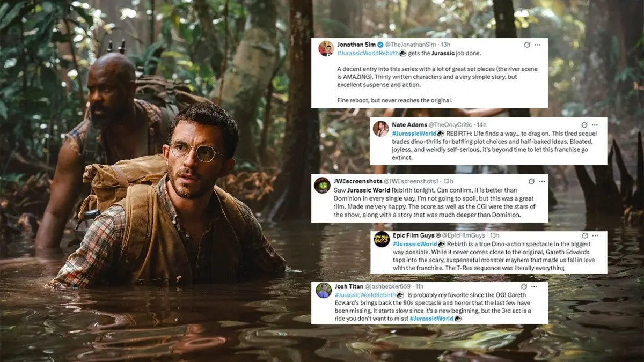Open the more options menu on Epic Film Guys' tweet
Viewport: 644px width, 362px height.
coord(596,235)
